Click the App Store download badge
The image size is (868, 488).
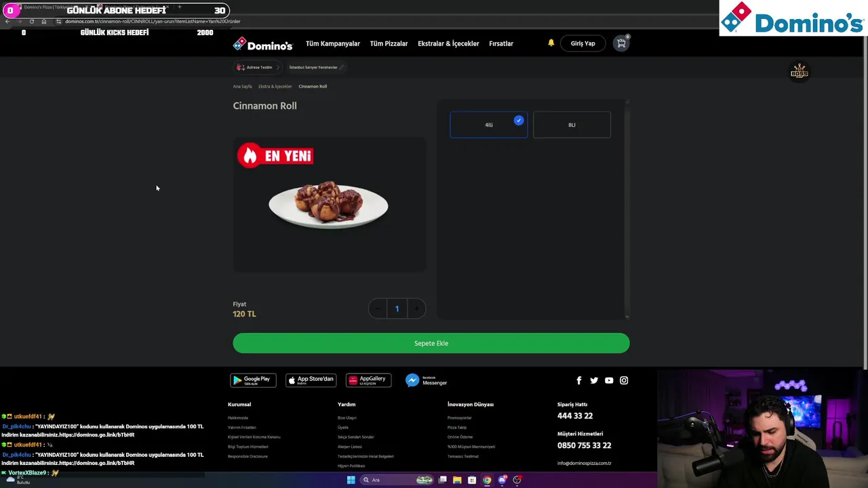click(x=311, y=380)
